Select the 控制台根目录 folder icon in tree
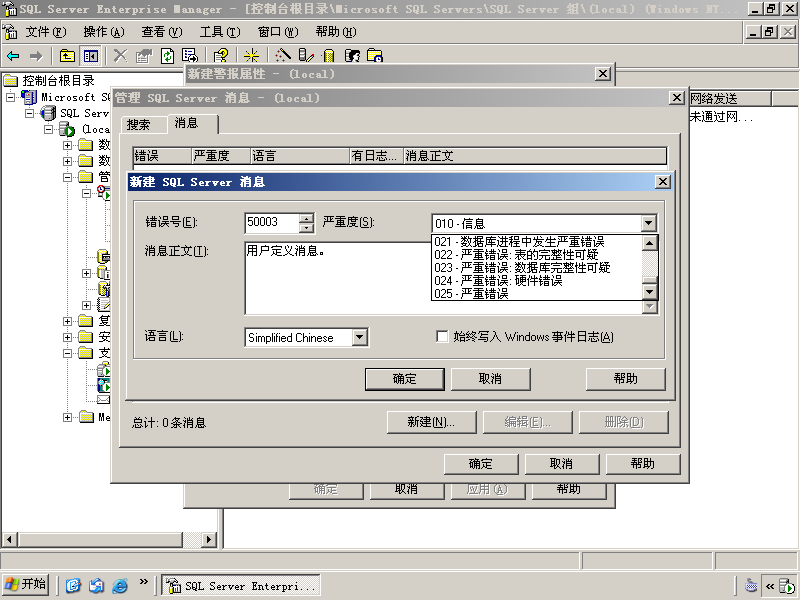 pyautogui.click(x=11, y=81)
